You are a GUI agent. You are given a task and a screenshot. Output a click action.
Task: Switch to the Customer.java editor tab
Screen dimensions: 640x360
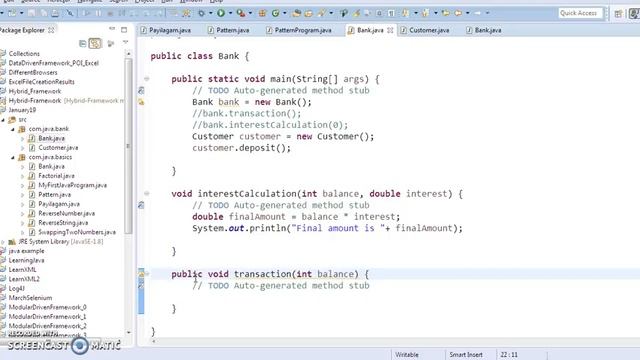(425, 30)
